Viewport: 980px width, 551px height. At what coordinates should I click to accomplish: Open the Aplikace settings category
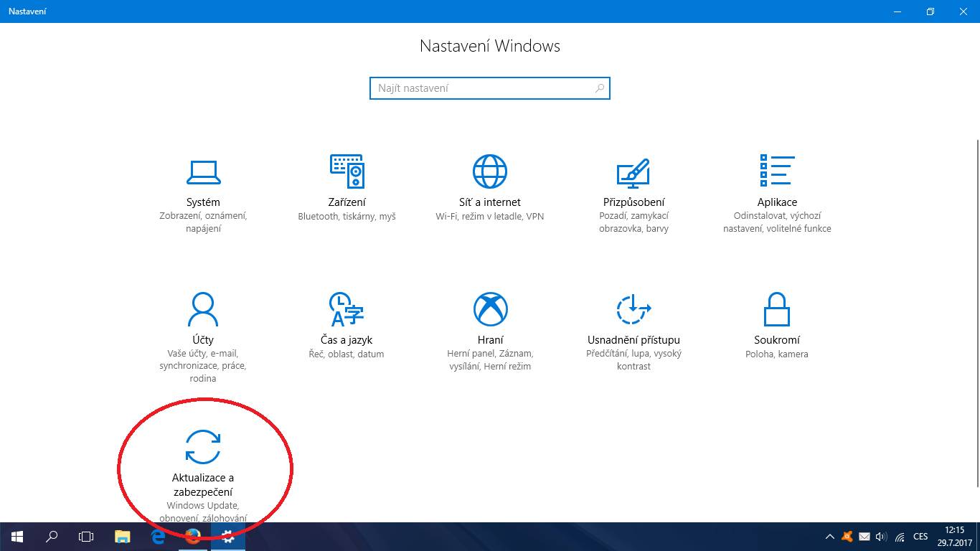click(777, 194)
